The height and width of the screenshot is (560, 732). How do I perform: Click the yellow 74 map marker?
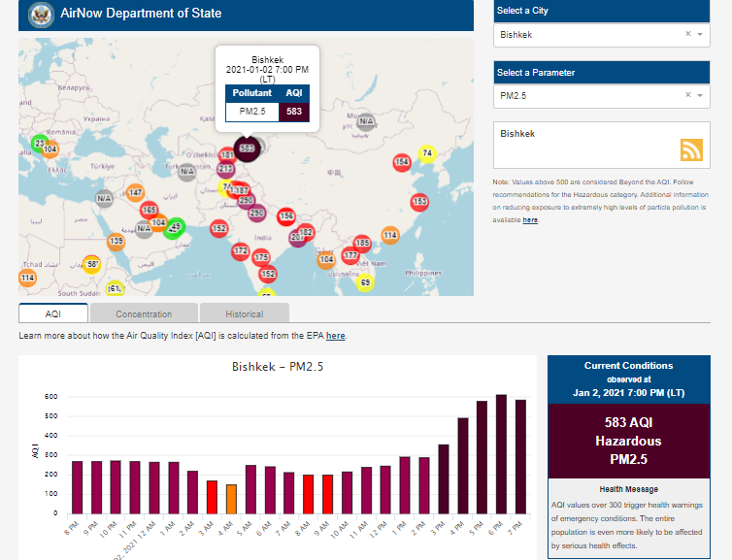[426, 153]
